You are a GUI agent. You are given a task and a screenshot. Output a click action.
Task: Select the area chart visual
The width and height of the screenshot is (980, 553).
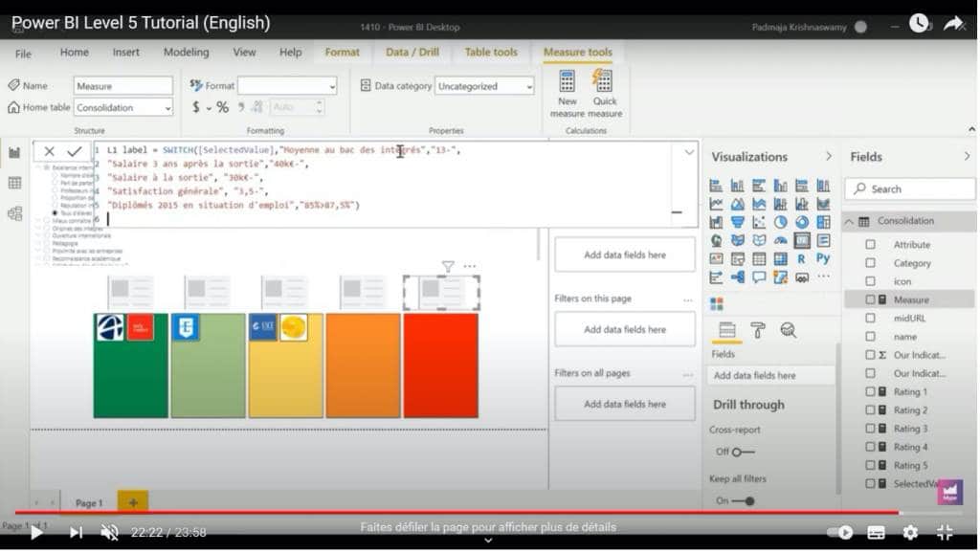(x=738, y=204)
